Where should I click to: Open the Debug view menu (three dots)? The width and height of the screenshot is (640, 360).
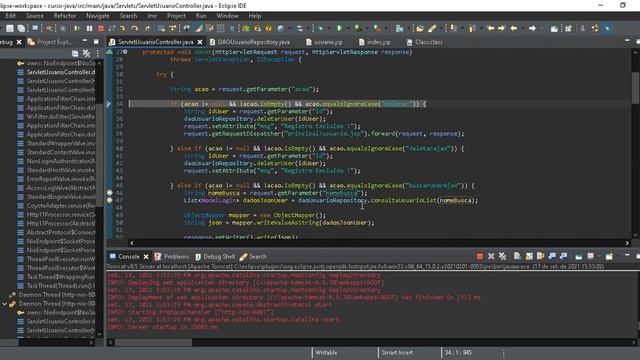tap(98, 53)
